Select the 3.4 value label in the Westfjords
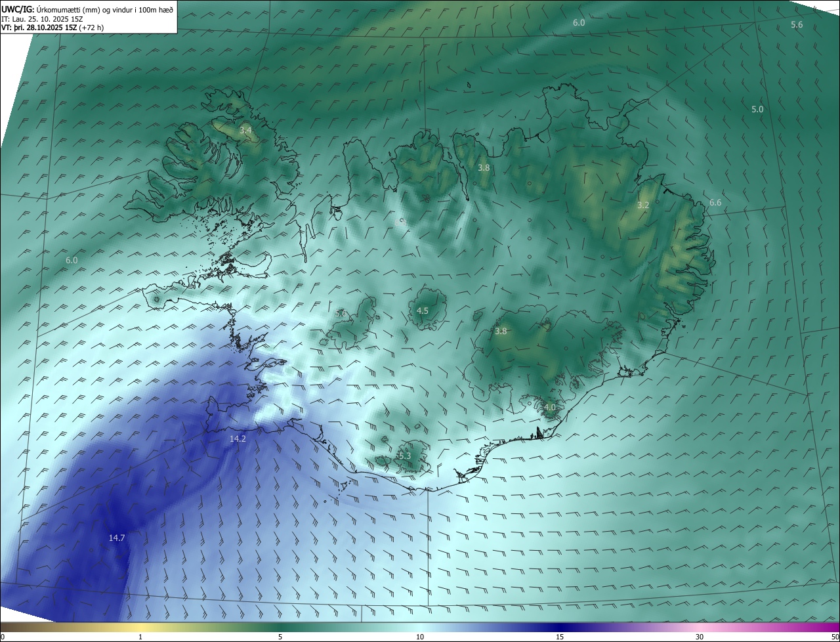Image resolution: width=840 pixels, height=642 pixels. click(x=245, y=131)
